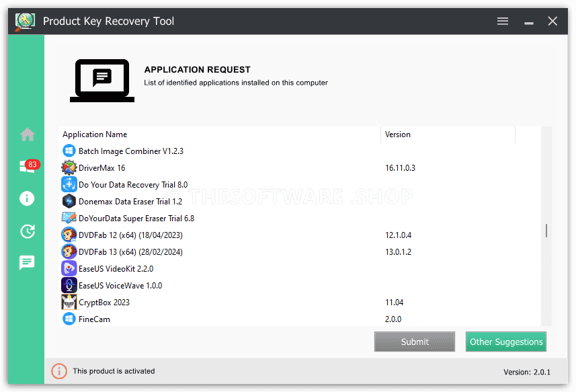576x392 pixels.
Task: Select EaseUS VideoKit 2.2.0 entry
Action: [x=116, y=269]
